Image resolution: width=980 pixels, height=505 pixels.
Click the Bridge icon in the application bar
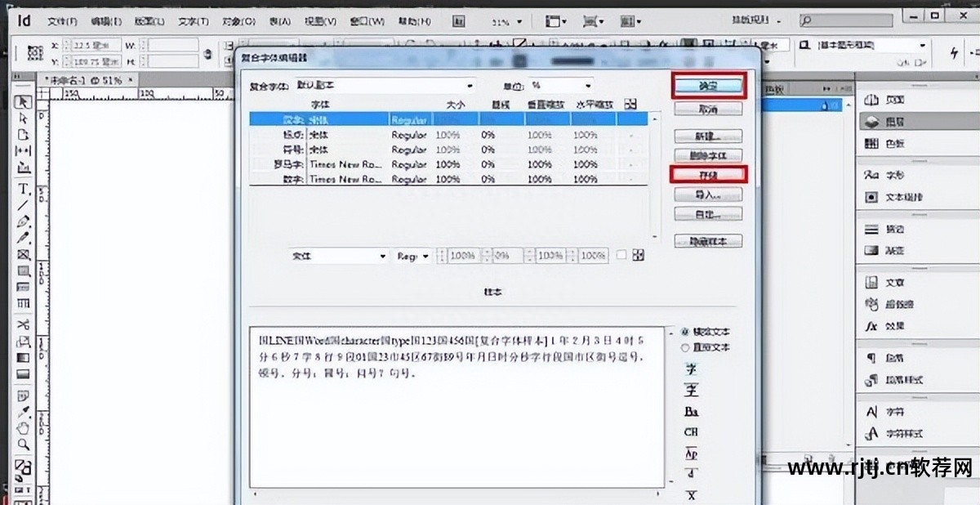(x=460, y=21)
